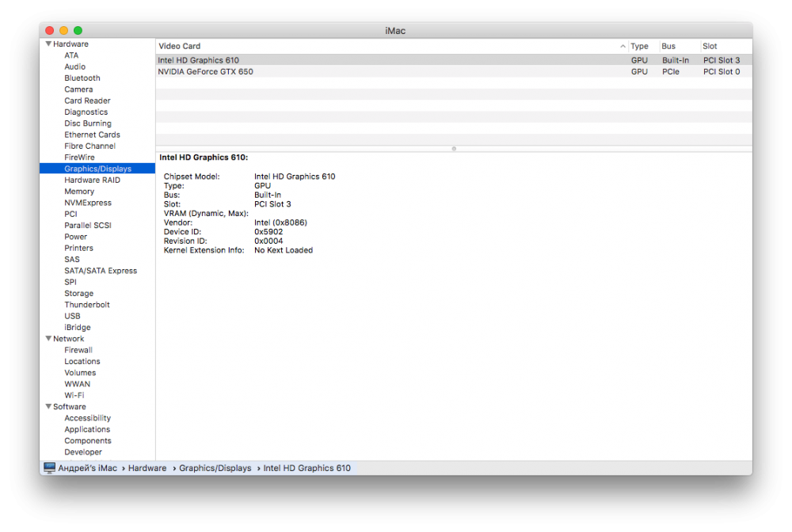
Task: Select Ethernet Cards in sidebar
Action: [x=92, y=135]
